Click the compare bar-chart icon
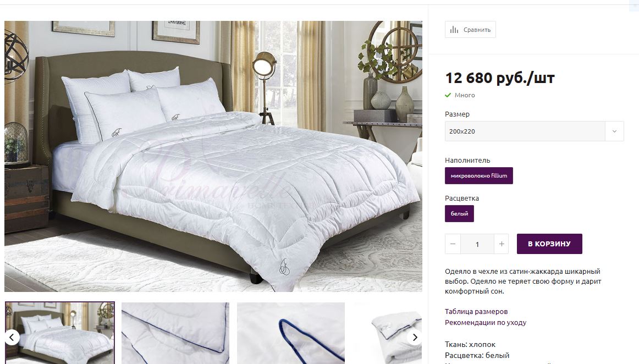The image size is (639, 364). click(x=454, y=30)
